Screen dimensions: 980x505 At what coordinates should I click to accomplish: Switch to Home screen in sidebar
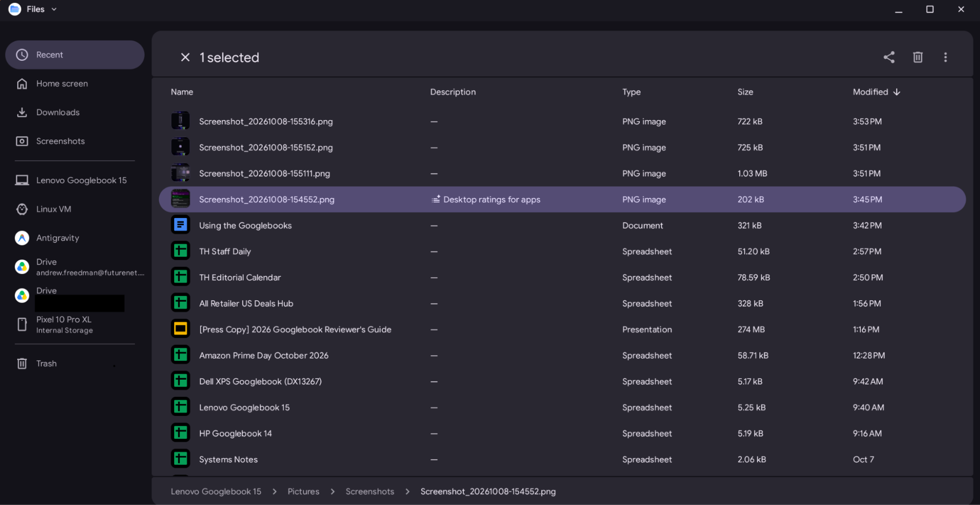click(75, 84)
